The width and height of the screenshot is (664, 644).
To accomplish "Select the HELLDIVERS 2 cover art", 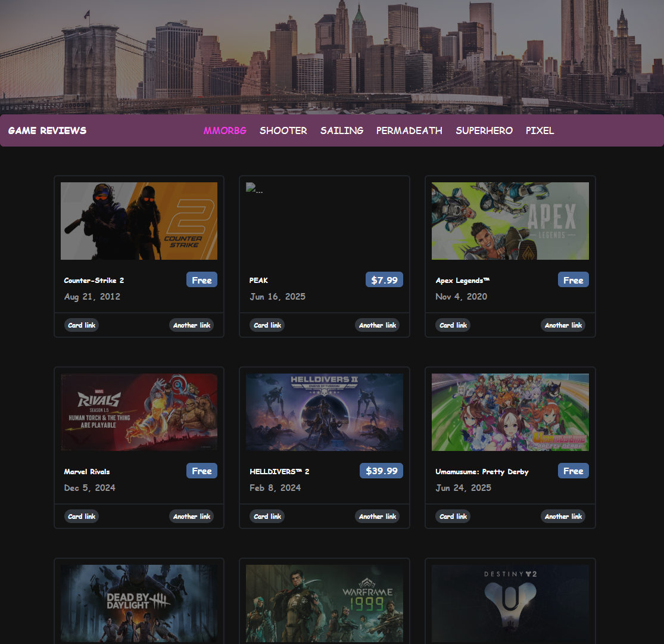I will pyautogui.click(x=325, y=412).
